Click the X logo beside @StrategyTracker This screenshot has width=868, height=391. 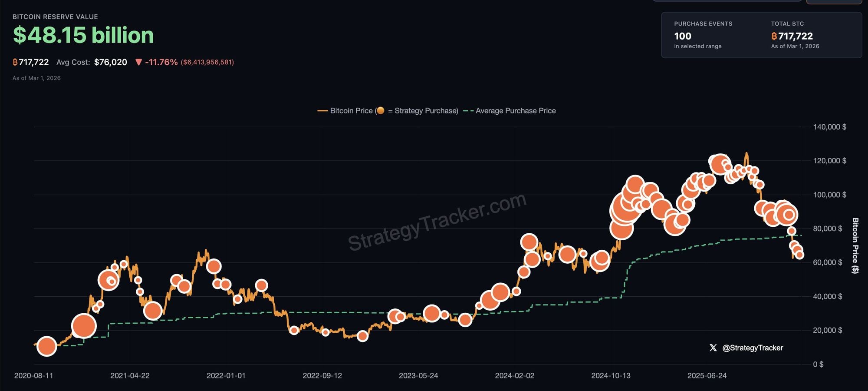713,348
